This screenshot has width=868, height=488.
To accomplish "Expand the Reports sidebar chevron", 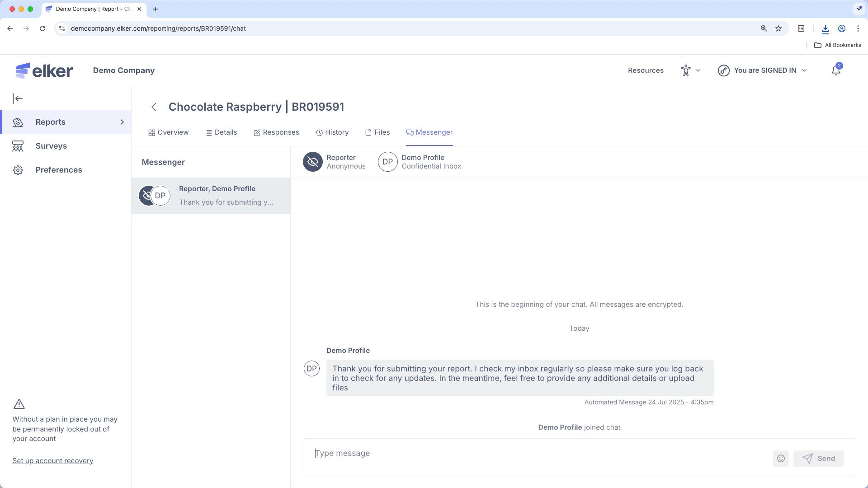I will [122, 122].
